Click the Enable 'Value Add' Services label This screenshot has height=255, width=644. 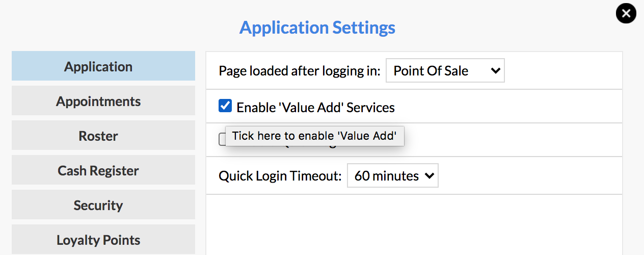click(x=316, y=108)
